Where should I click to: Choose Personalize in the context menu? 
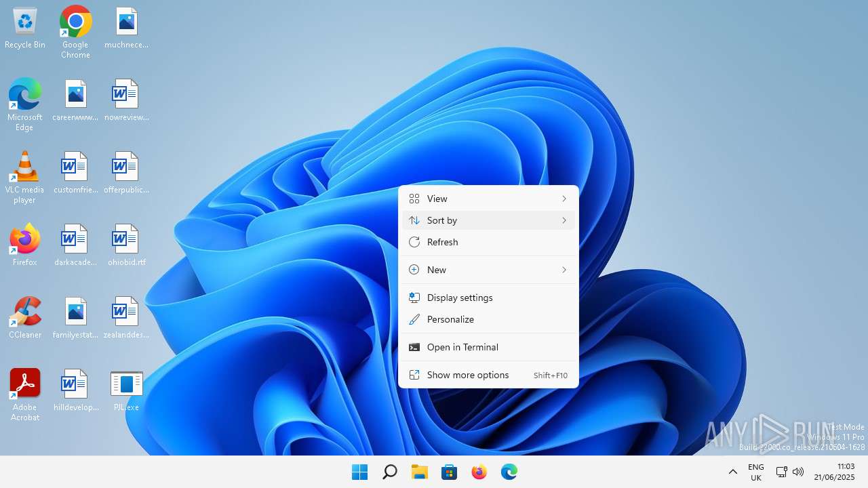pos(488,319)
